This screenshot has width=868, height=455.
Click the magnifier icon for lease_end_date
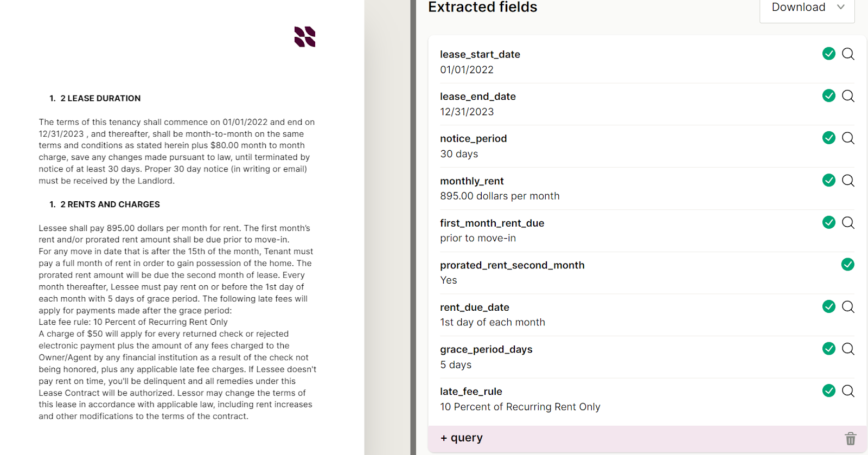[x=848, y=96]
